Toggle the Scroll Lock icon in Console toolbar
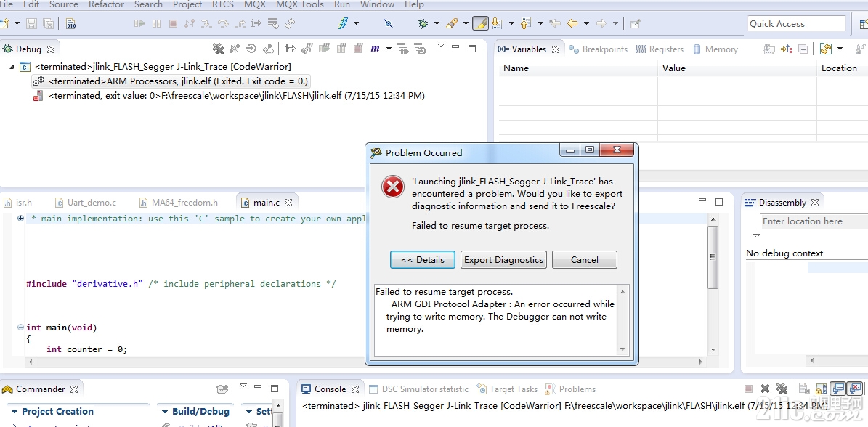The height and width of the screenshot is (427, 868). pyautogui.click(x=822, y=389)
